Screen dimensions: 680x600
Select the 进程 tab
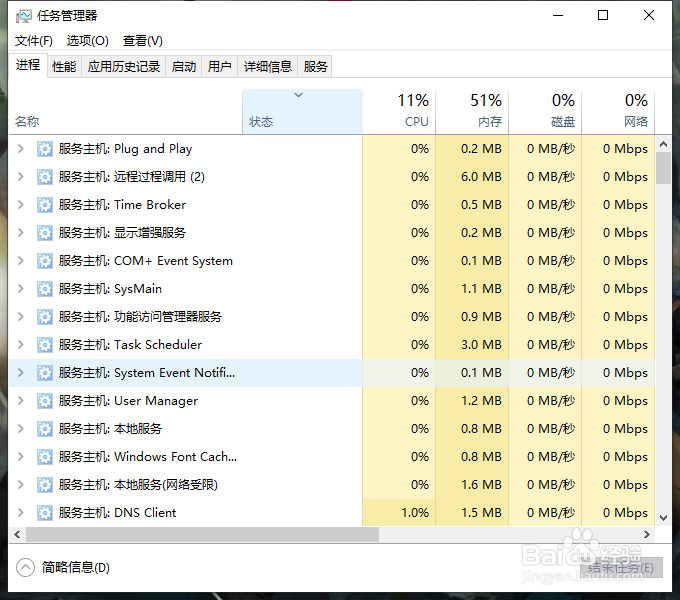[28, 65]
